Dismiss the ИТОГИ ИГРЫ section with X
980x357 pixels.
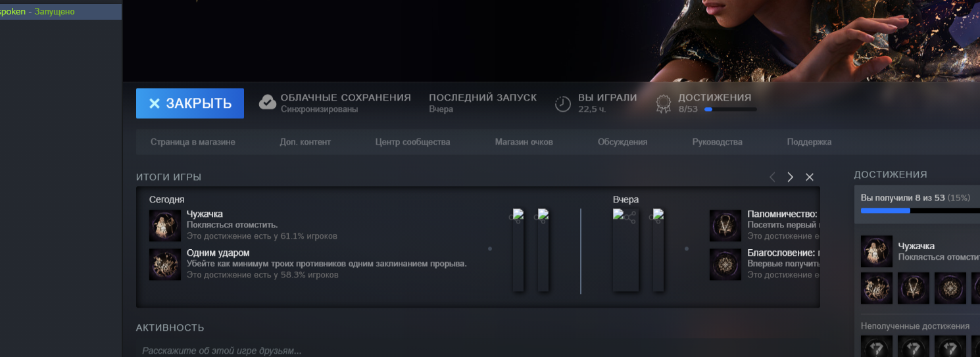tap(810, 177)
